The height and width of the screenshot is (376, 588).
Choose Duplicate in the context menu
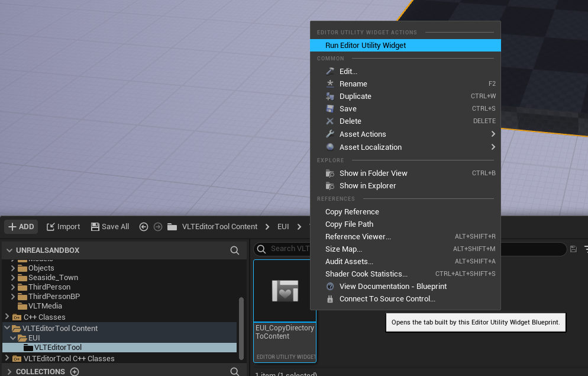click(x=405, y=96)
